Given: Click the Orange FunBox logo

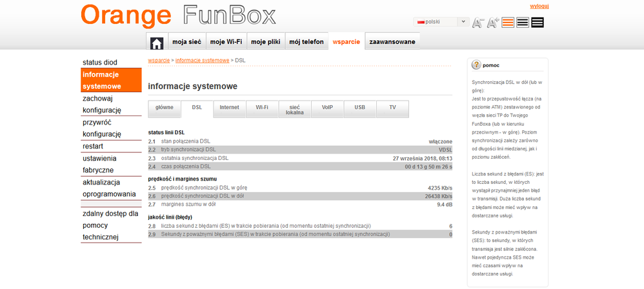Looking at the screenshot, I should click(x=179, y=15).
